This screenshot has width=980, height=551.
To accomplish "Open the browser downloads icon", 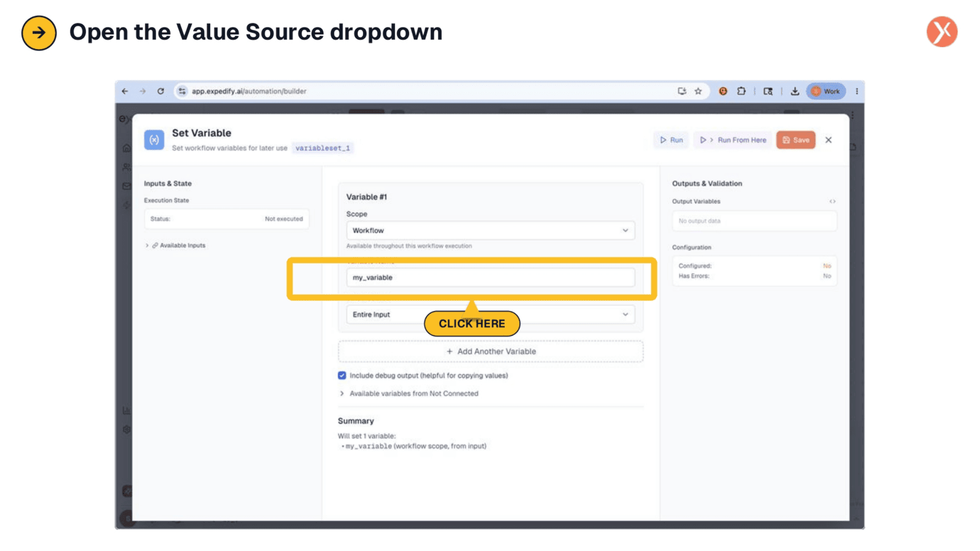I will (794, 91).
